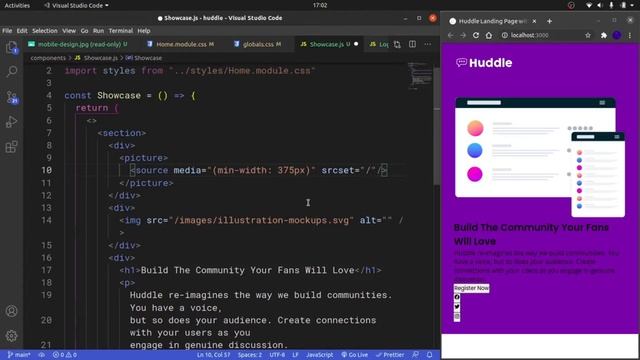
Task: Open notifications bell in status bar
Action: pyautogui.click(x=429, y=355)
